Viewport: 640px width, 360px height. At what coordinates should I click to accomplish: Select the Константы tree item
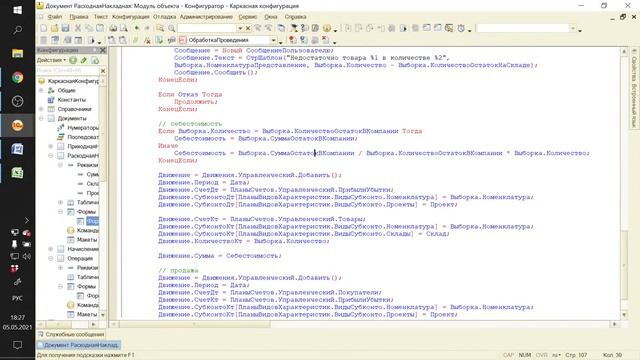coord(71,100)
